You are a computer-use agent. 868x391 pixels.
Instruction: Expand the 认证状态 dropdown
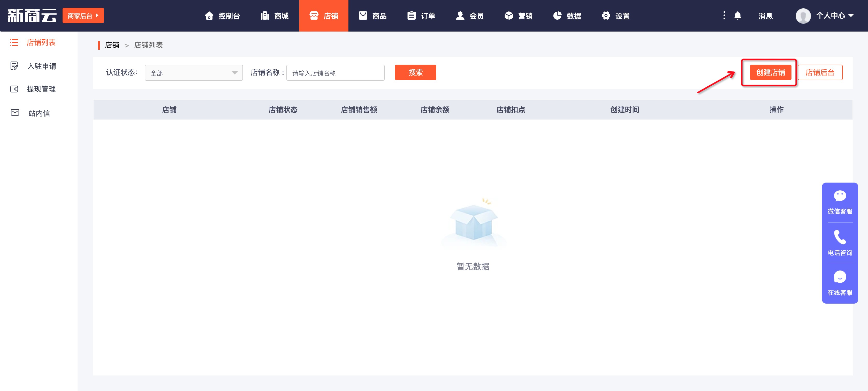click(193, 73)
